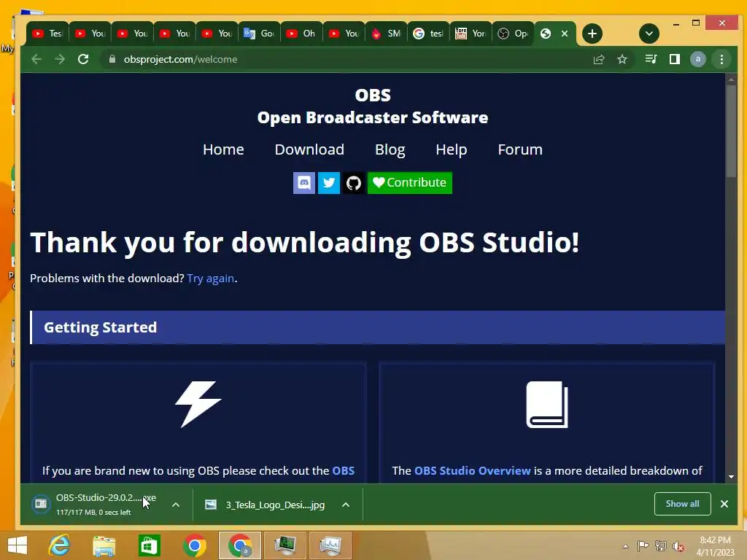Screen dimensions: 747x560
Task: Switch to the 'Tes' YouTube tab
Action: 47,34
